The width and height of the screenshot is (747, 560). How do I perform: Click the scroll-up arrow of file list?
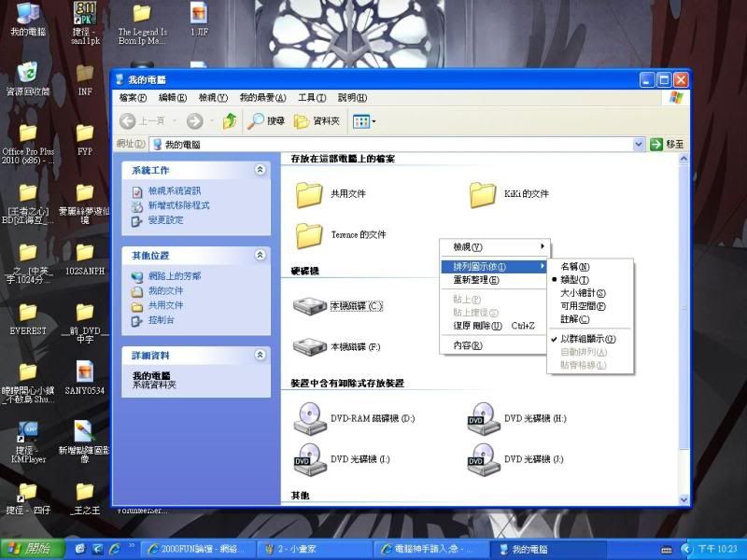(684, 159)
